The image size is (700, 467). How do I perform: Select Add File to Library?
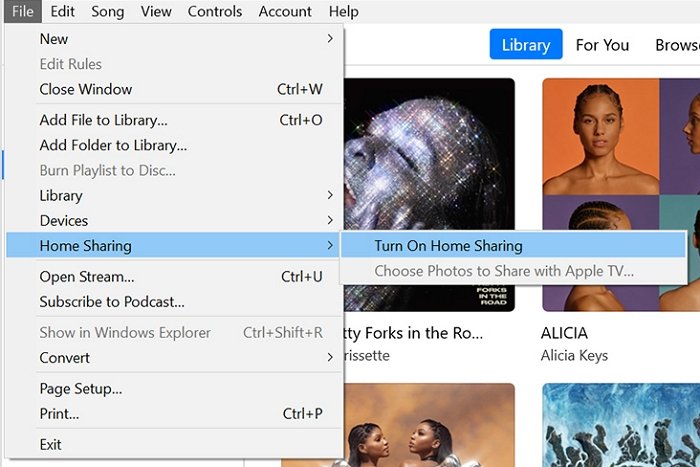pos(175,120)
